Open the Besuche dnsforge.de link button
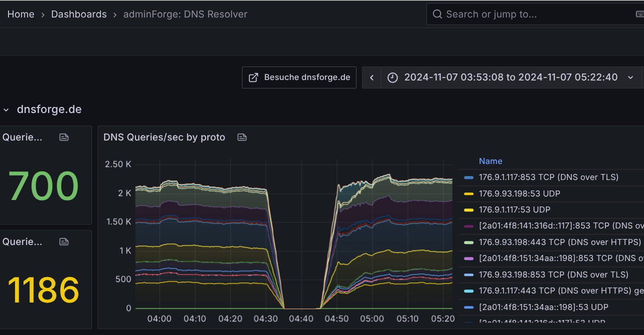 point(299,77)
